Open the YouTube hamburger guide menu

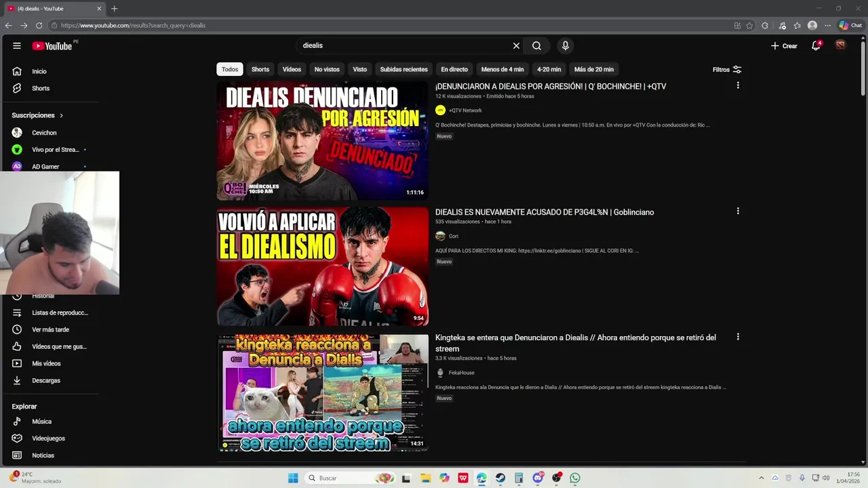(x=16, y=45)
